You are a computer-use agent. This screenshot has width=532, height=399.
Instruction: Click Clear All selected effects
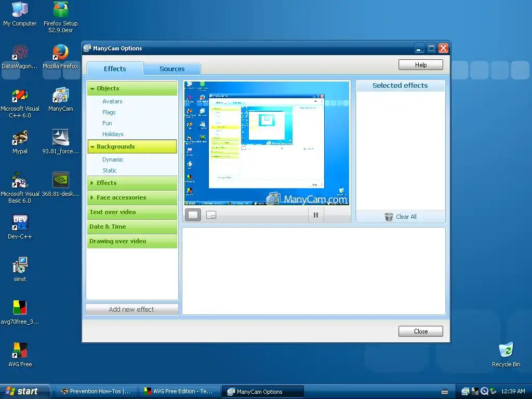401,217
